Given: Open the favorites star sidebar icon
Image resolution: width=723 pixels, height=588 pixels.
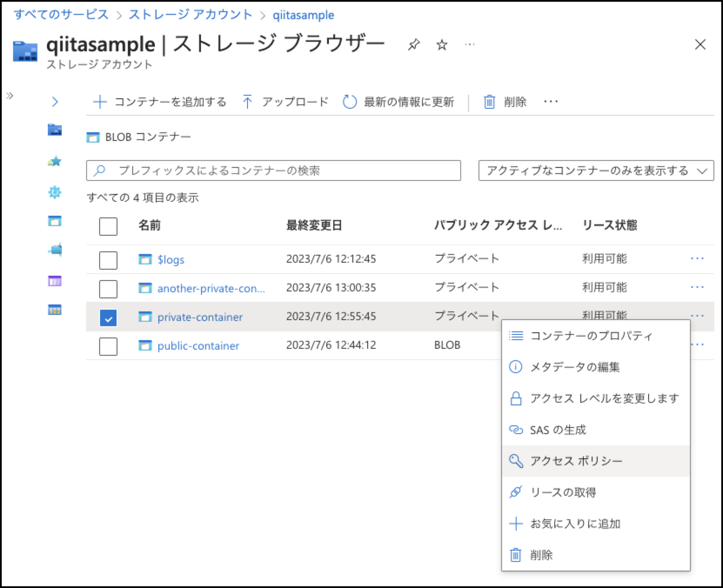Looking at the screenshot, I should point(55,162).
